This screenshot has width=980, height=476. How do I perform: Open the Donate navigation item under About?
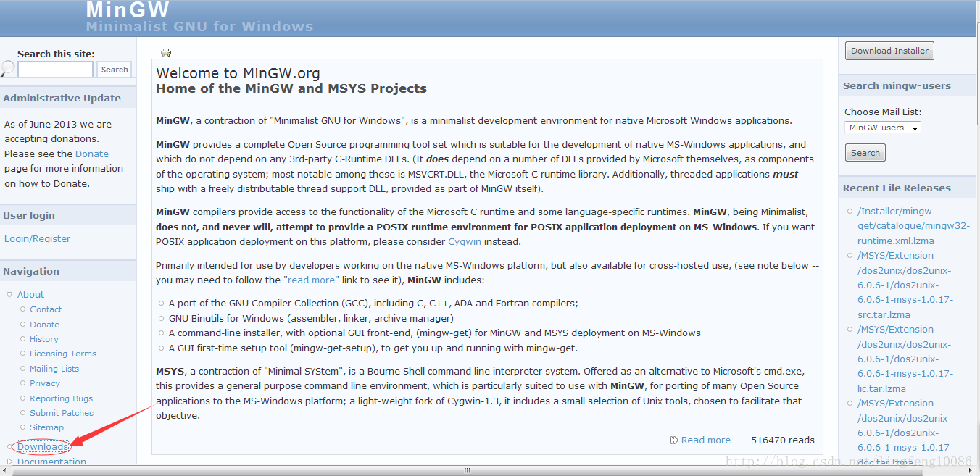coord(44,325)
